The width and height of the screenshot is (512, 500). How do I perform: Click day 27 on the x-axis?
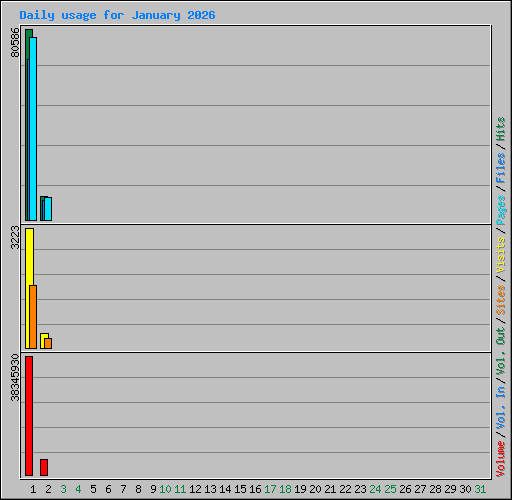420,489
